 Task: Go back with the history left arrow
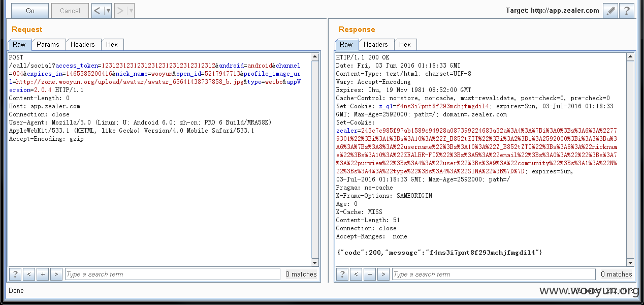(97, 11)
